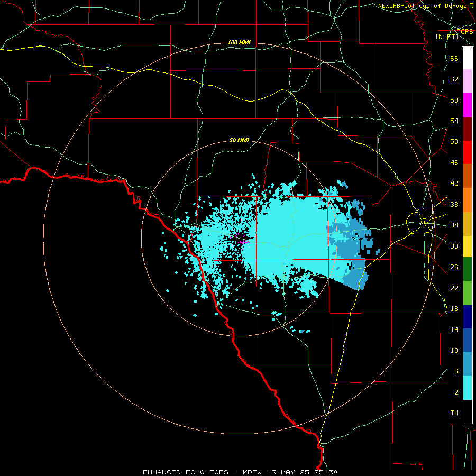The width and height of the screenshot is (476, 476).
Task: Click the "10" legend value
Action: click(x=454, y=350)
